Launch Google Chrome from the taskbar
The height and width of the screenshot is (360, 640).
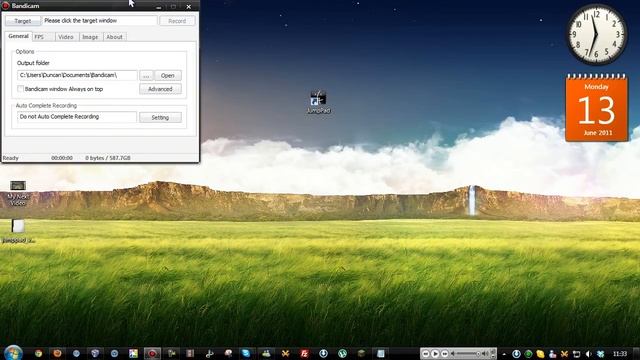[x=38, y=353]
